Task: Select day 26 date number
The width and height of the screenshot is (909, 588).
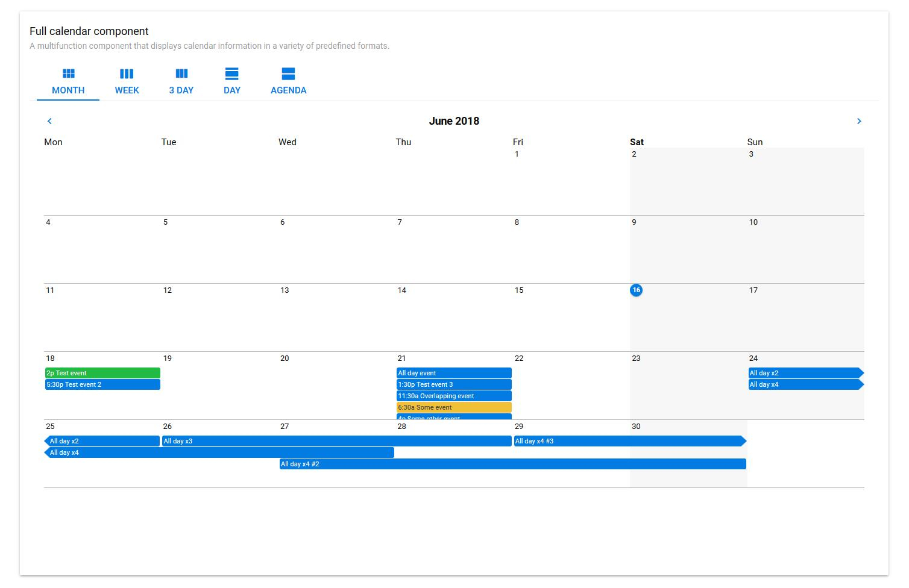Action: (168, 427)
